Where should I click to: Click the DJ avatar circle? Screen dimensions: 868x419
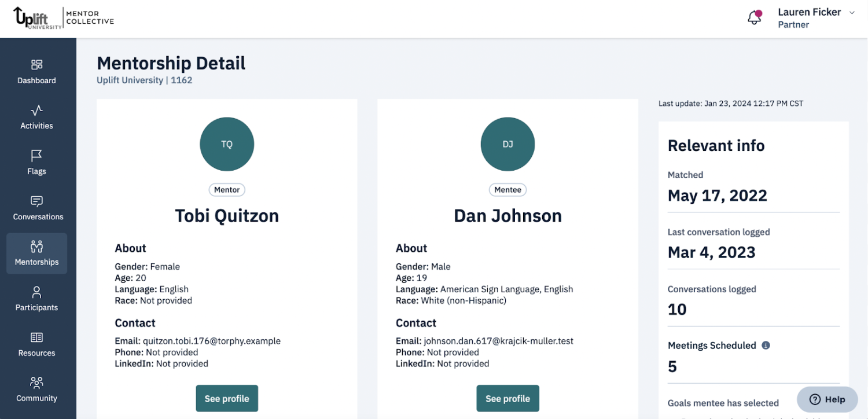[x=507, y=144]
